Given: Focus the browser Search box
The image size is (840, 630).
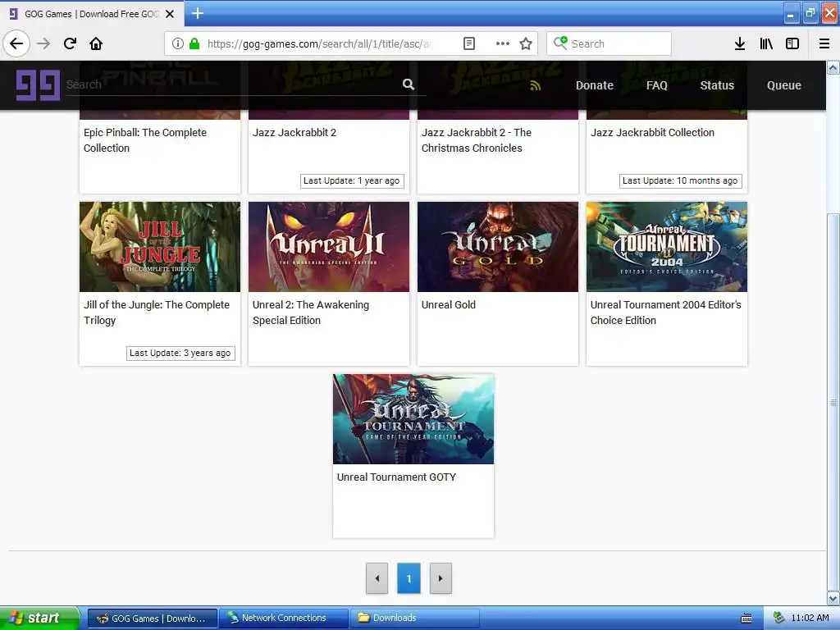Looking at the screenshot, I should pos(609,43).
